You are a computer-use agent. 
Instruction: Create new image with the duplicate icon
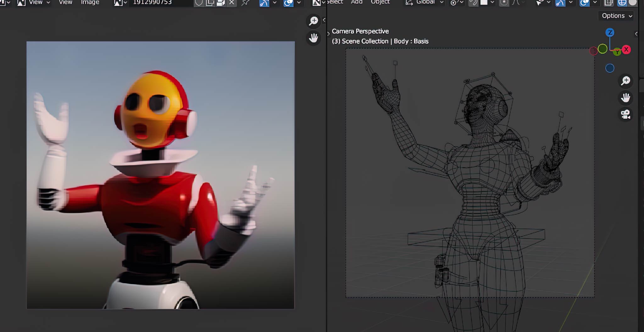tap(210, 3)
